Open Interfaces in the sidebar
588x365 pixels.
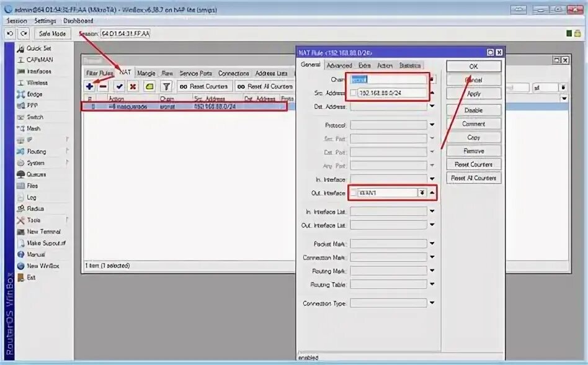(x=39, y=71)
